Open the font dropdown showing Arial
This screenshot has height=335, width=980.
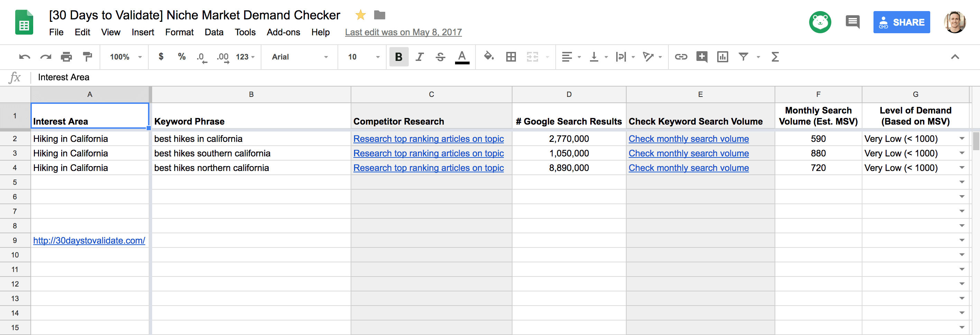299,57
